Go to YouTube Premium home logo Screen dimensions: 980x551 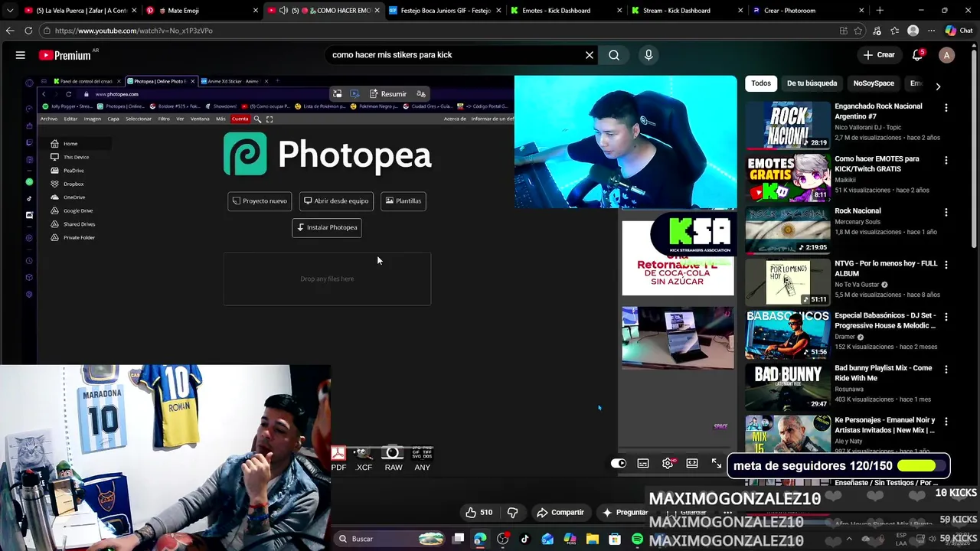[66, 55]
